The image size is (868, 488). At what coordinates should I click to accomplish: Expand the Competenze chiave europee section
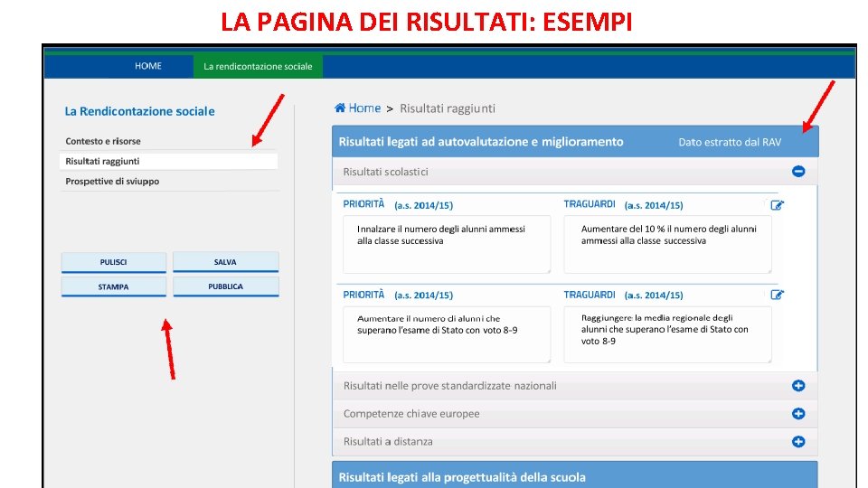coord(798,413)
